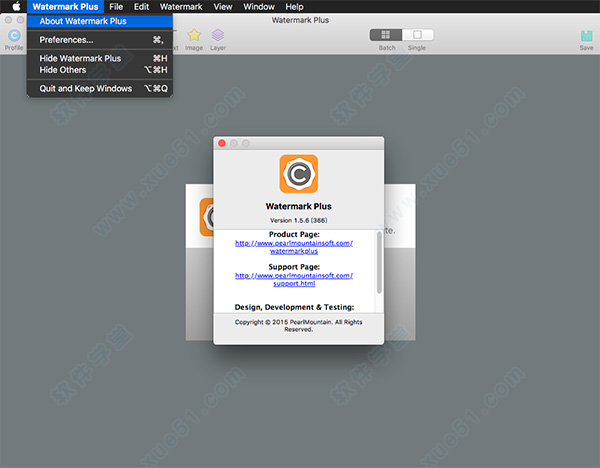Switch to Batch mode
Viewport: 600px width, 468px height.
tap(386, 35)
